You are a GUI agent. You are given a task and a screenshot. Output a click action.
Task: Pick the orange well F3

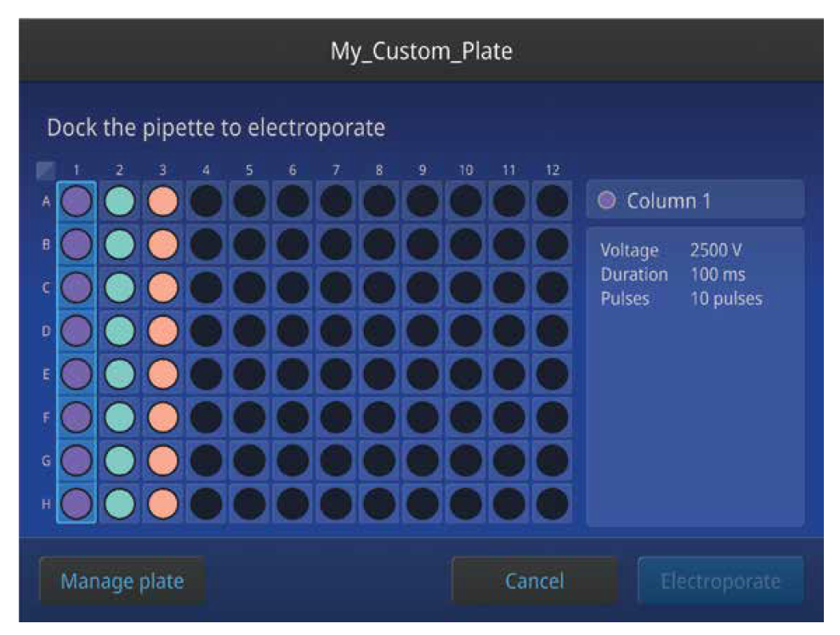point(162,417)
